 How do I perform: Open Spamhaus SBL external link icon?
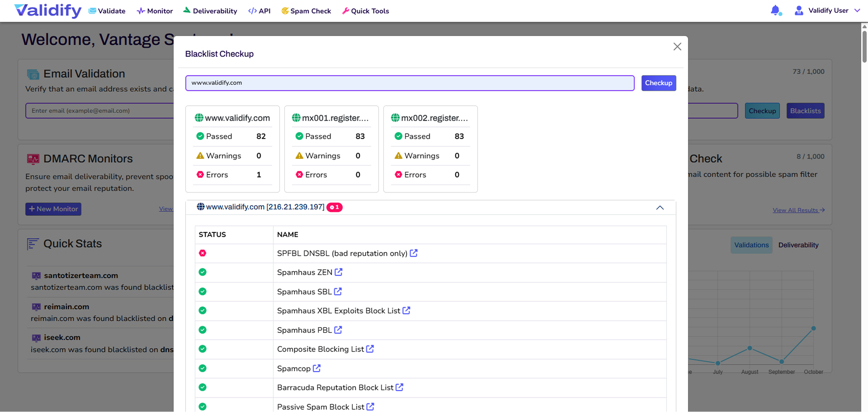pyautogui.click(x=338, y=292)
